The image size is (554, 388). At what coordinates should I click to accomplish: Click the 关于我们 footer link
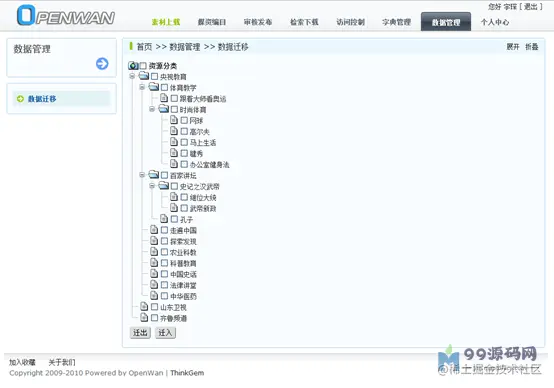(x=62, y=362)
